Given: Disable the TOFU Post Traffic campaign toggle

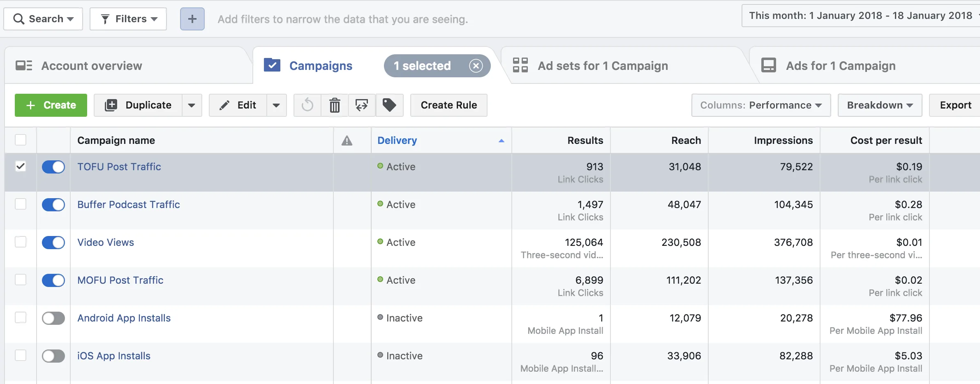Looking at the screenshot, I should (53, 167).
